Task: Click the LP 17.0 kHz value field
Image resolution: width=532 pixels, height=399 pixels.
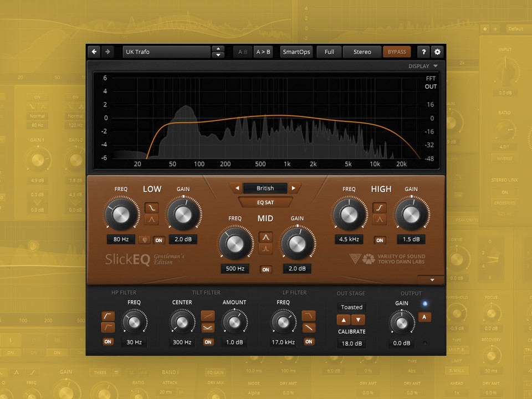Action: click(x=283, y=342)
